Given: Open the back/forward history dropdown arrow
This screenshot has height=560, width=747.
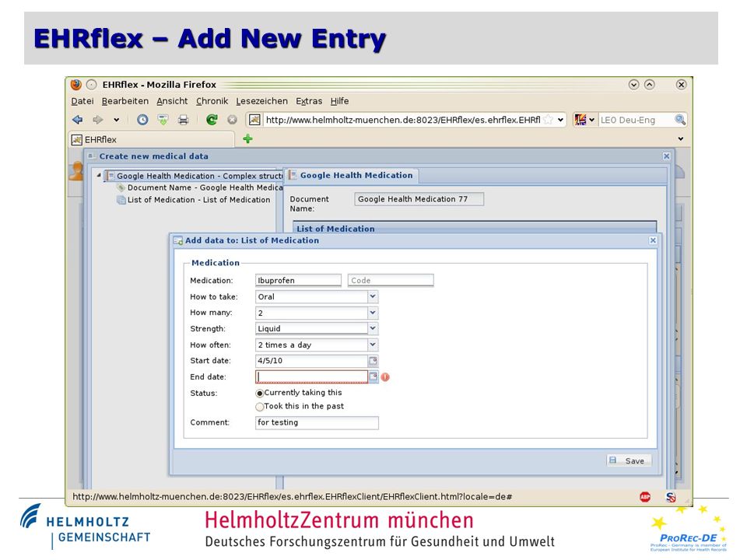Looking at the screenshot, I should click(x=116, y=120).
